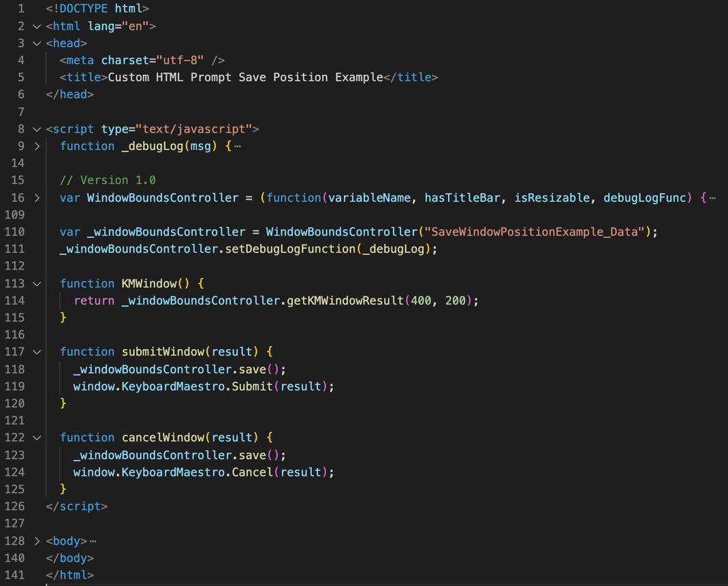
Task: Click save() call on line 123
Action: (x=259, y=455)
